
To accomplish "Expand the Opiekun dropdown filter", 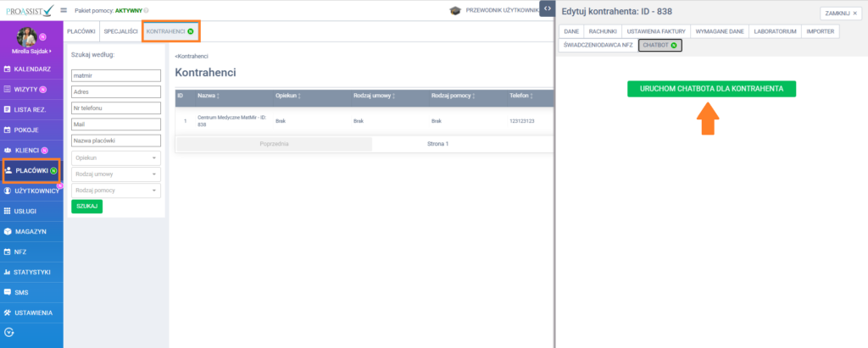I will coord(116,158).
